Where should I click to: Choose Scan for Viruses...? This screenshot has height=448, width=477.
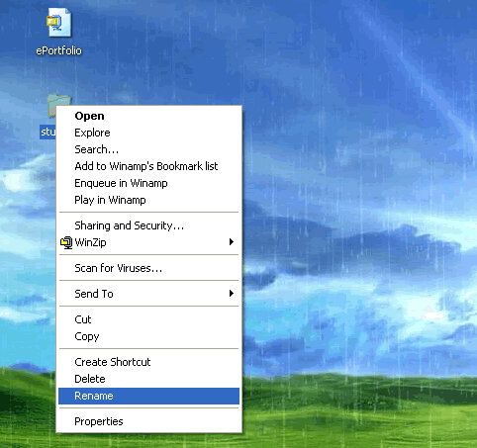click(x=148, y=268)
